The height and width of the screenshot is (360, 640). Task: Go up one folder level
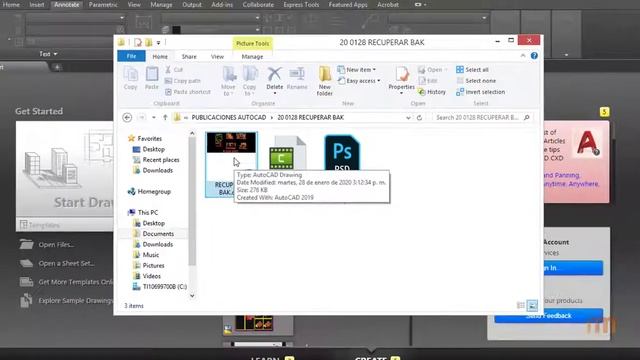click(165, 118)
